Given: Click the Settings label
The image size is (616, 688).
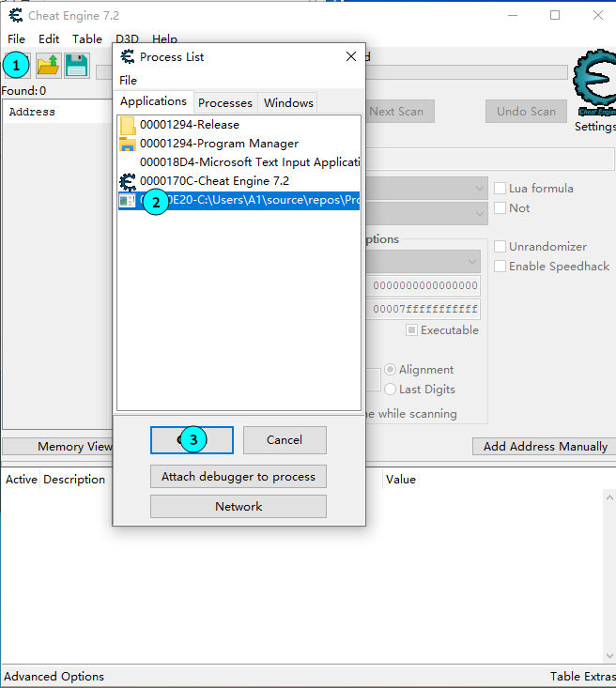Looking at the screenshot, I should pyautogui.click(x=595, y=127).
